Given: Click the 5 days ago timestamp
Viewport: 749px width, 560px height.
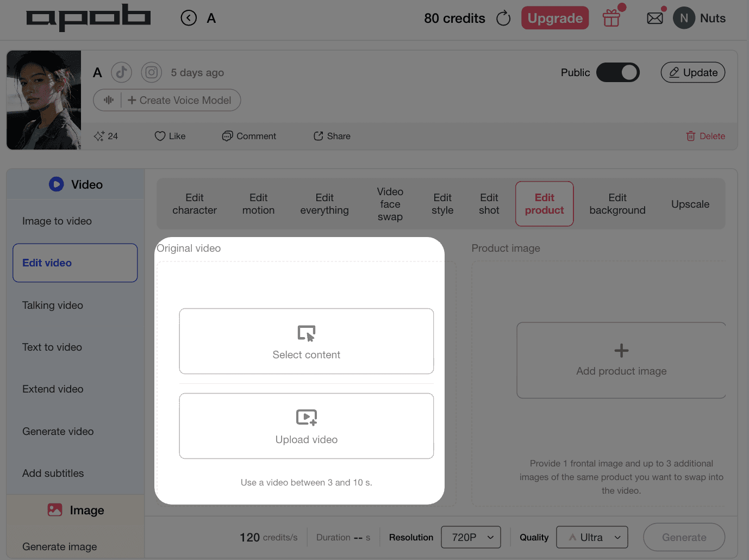Looking at the screenshot, I should coord(197,72).
